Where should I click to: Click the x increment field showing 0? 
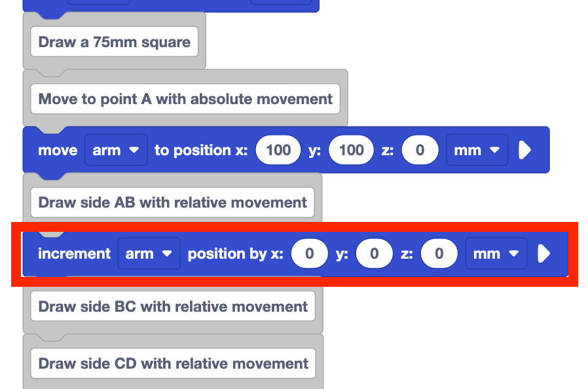pyautogui.click(x=309, y=253)
